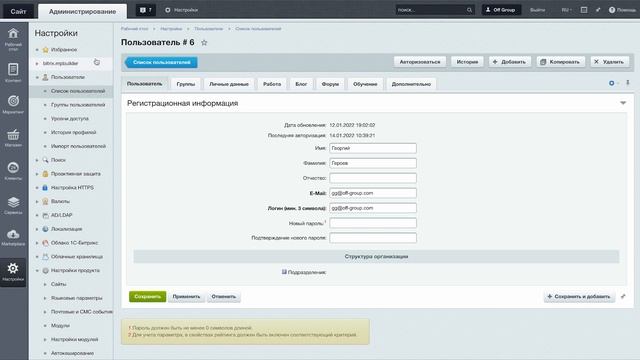Expand the Облачные хранилища tree node
The width and height of the screenshot is (640, 360).
tap(37, 257)
